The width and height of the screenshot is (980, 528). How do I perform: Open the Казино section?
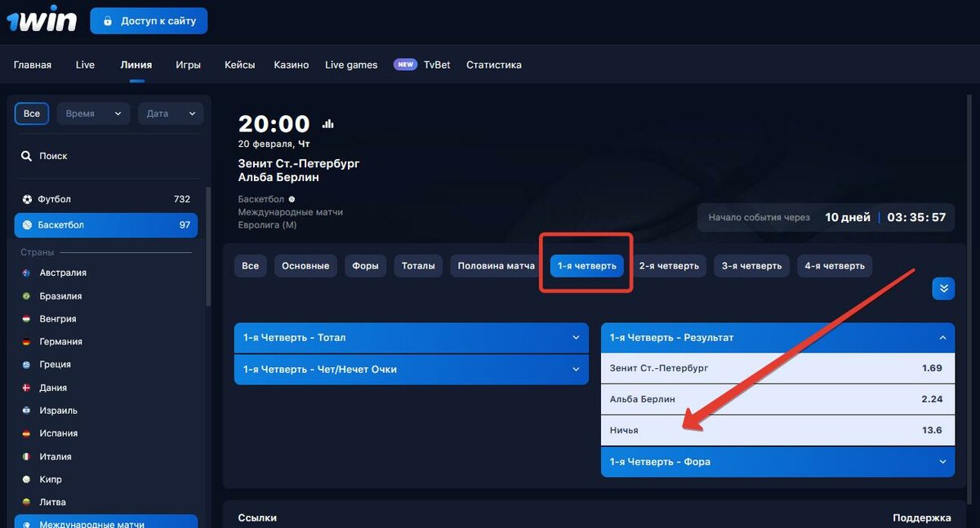[x=292, y=65]
